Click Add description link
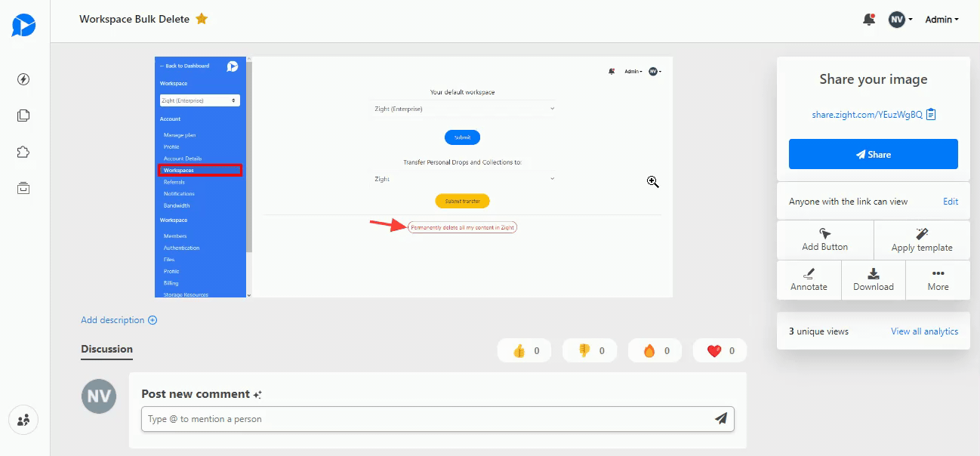 112,320
